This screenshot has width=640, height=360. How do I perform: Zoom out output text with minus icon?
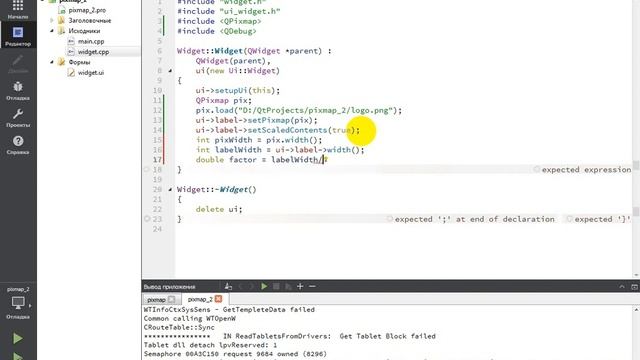(312, 287)
